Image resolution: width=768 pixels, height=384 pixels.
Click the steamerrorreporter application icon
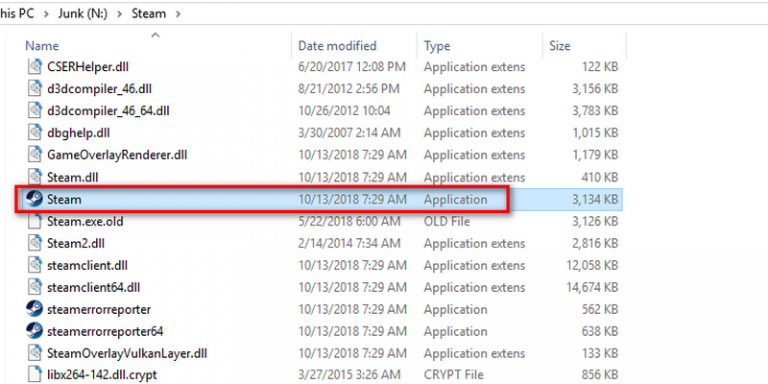pos(34,310)
